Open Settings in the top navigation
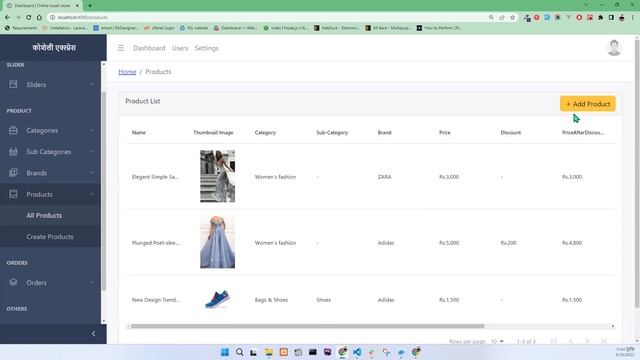 (x=206, y=48)
